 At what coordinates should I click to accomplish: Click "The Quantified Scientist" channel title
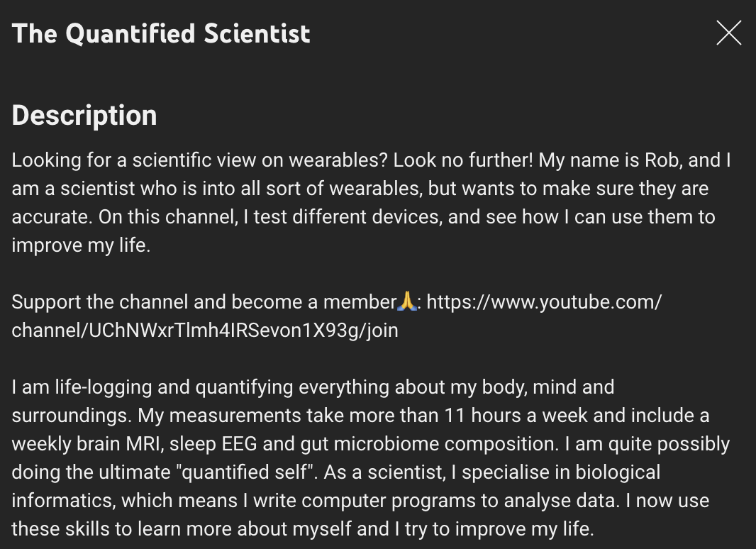coord(161,33)
